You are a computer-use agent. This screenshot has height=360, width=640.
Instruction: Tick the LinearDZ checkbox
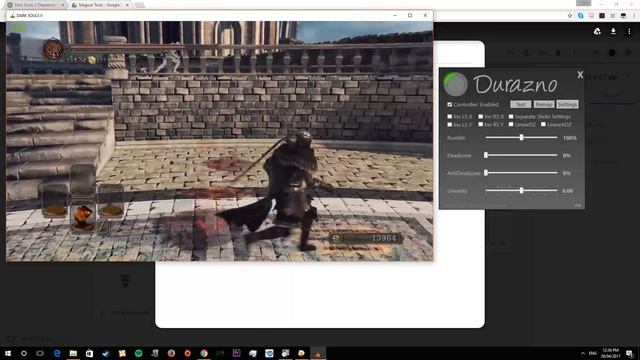(x=511, y=124)
